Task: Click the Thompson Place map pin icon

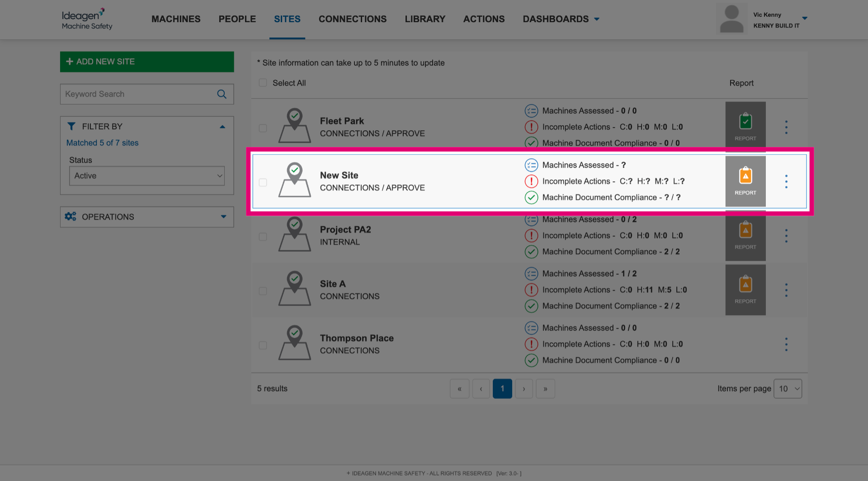Action: point(295,342)
